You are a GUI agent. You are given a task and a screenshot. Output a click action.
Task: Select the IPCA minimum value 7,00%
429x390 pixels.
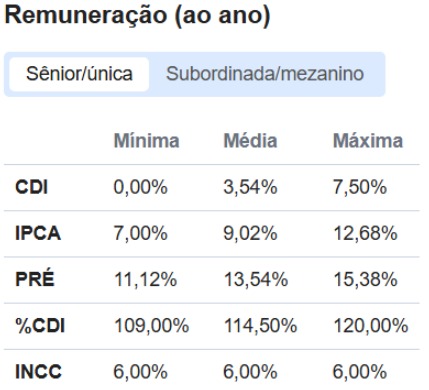click(x=140, y=233)
